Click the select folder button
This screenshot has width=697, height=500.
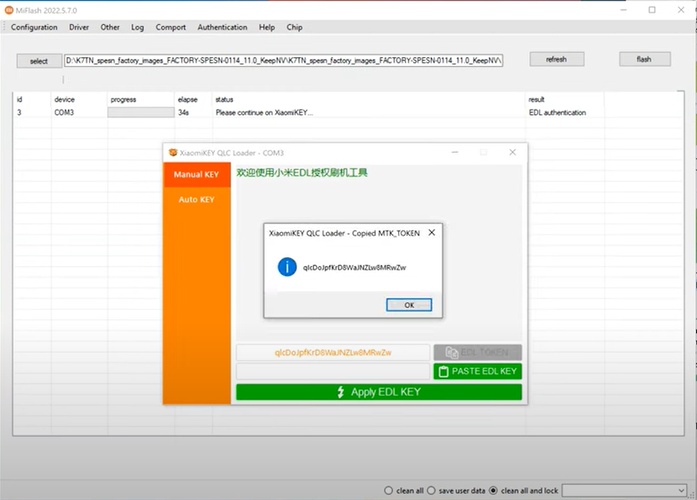39,61
